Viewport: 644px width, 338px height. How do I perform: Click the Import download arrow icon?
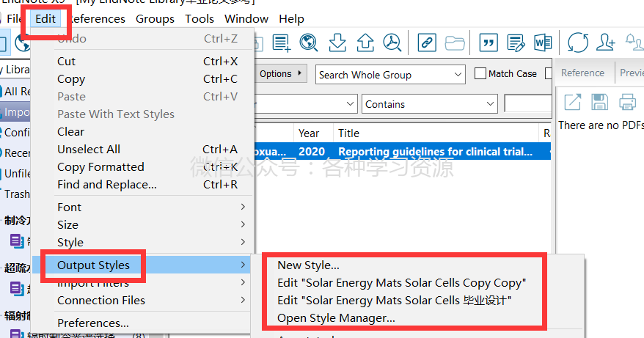click(337, 43)
